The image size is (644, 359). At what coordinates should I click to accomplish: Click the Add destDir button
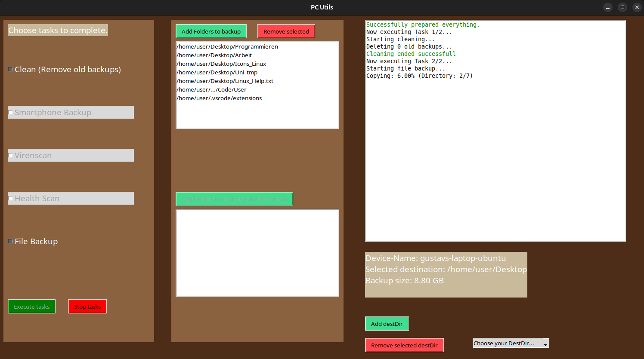(387, 324)
